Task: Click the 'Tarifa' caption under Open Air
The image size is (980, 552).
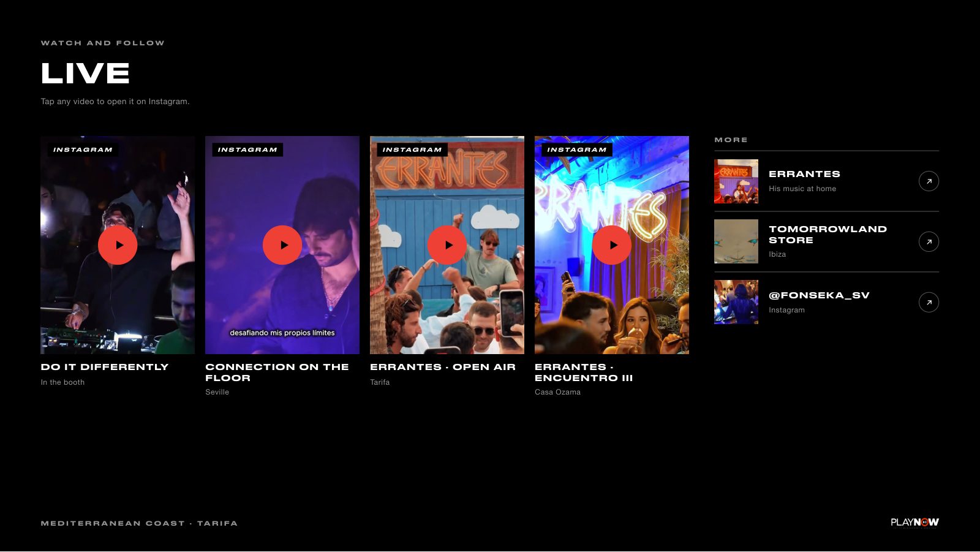Action: (380, 382)
